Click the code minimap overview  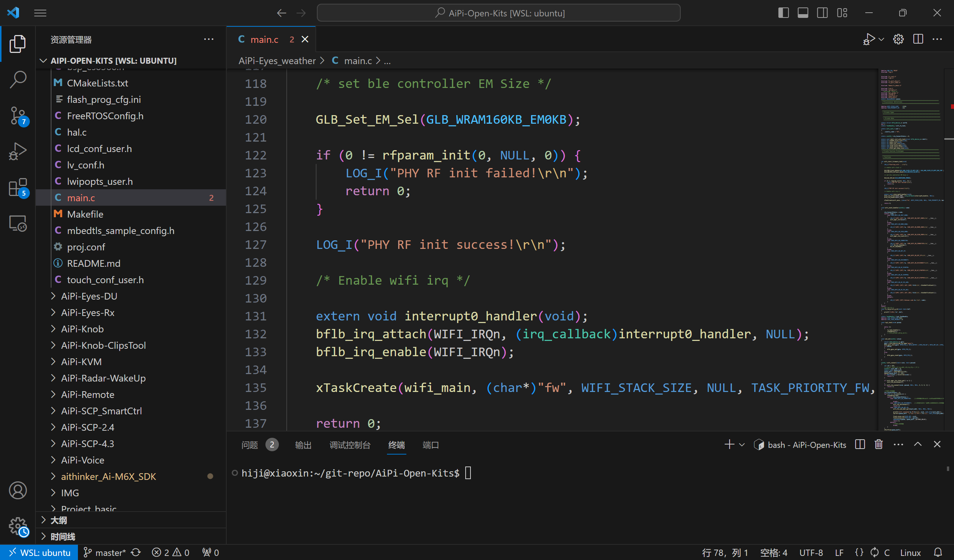(911, 250)
